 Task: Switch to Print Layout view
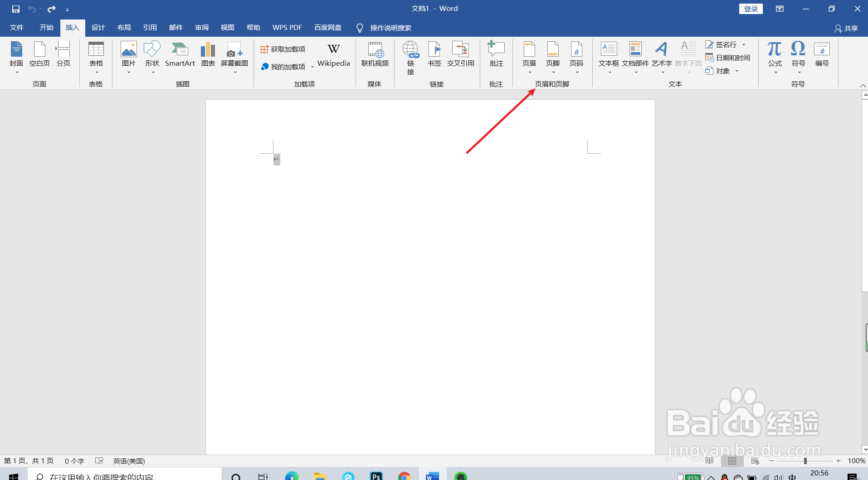point(732,461)
